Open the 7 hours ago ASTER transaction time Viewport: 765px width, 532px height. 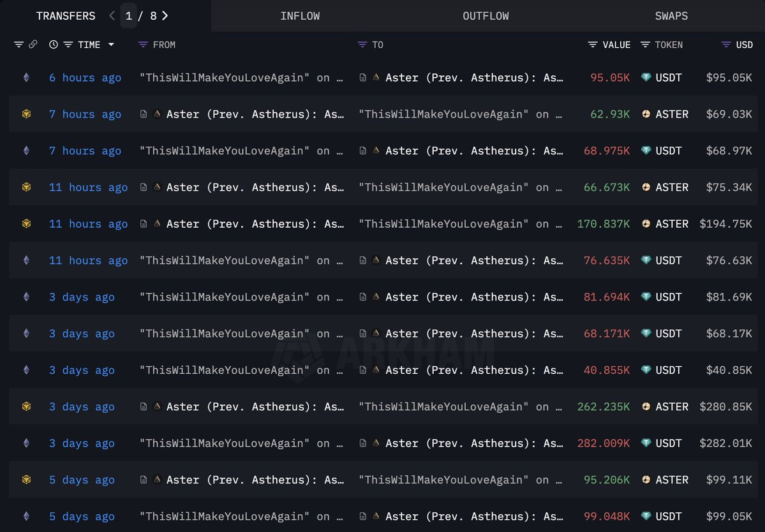point(85,114)
